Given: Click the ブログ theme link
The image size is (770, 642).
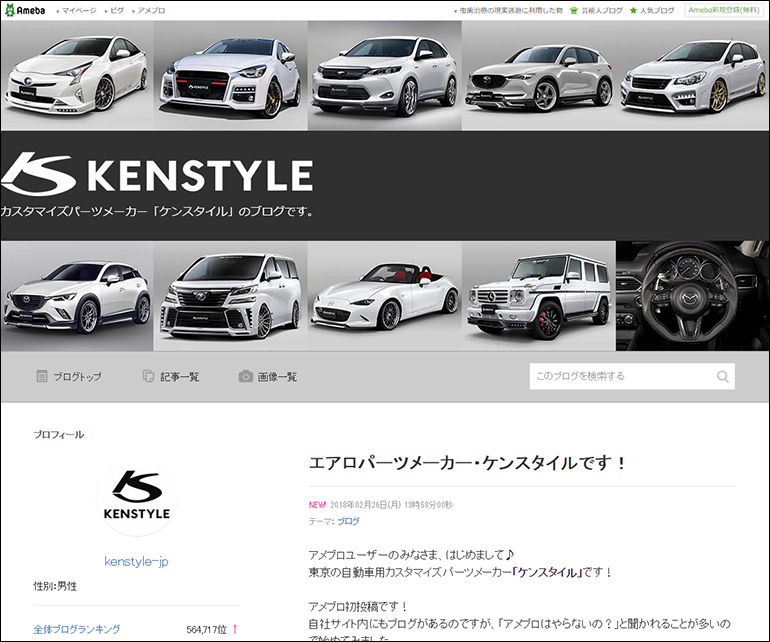Looking at the screenshot, I should (x=348, y=522).
